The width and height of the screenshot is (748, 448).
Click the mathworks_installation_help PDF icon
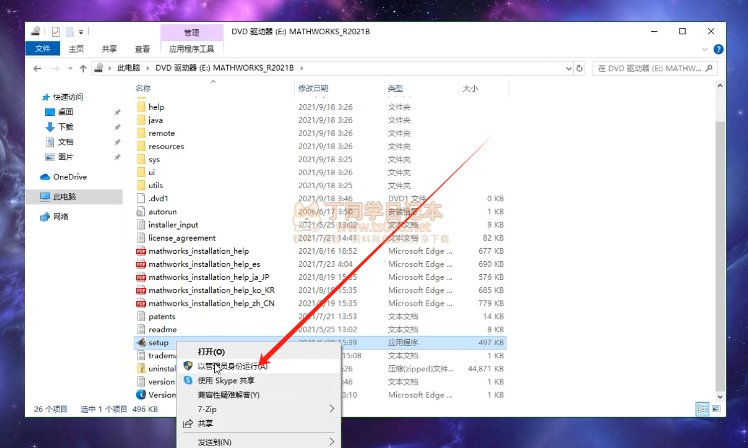coord(141,251)
